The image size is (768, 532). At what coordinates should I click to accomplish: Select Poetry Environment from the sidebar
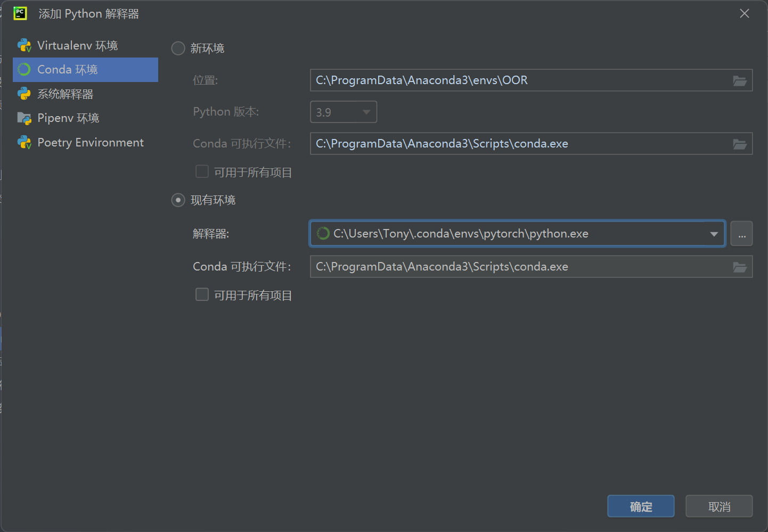coord(91,143)
